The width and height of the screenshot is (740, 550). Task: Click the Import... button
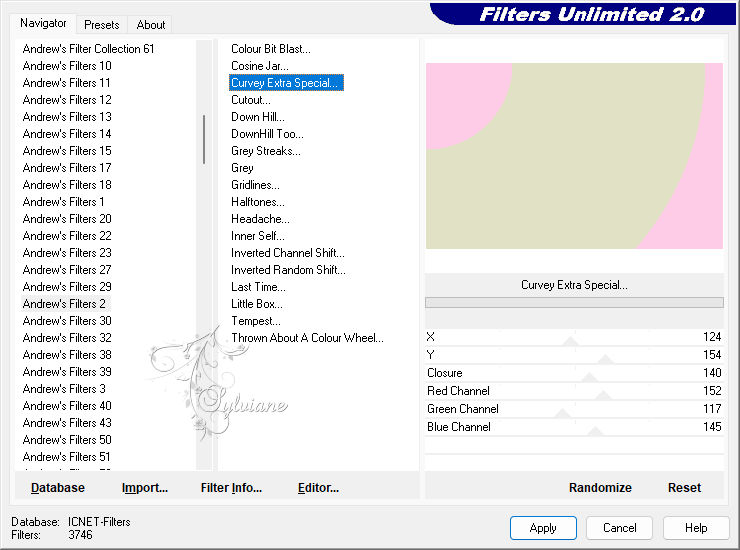(x=144, y=488)
